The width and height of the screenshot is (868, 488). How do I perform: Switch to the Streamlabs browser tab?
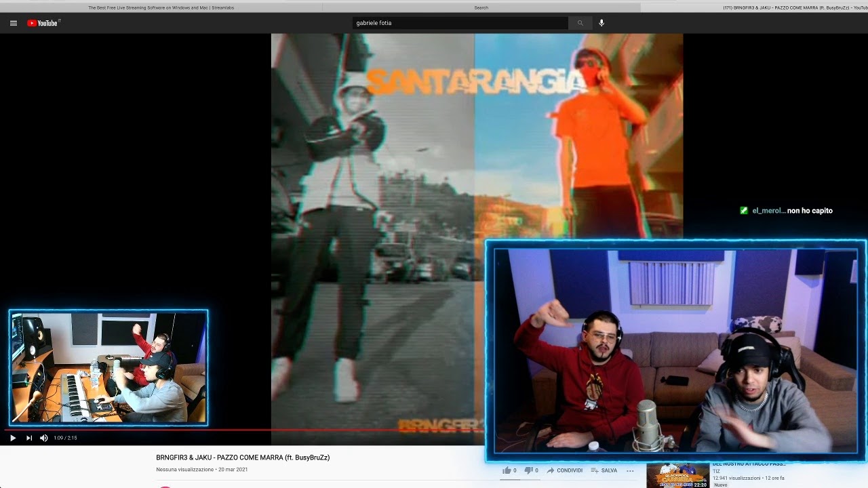161,7
